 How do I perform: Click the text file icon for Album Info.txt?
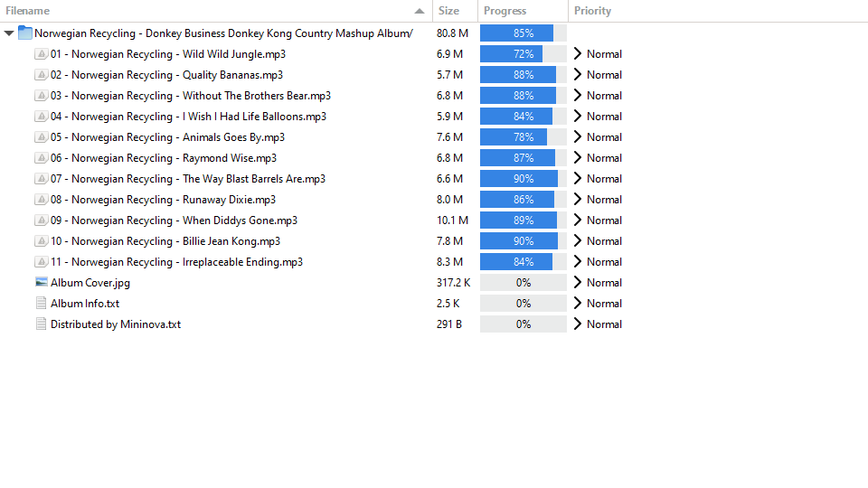click(x=41, y=304)
